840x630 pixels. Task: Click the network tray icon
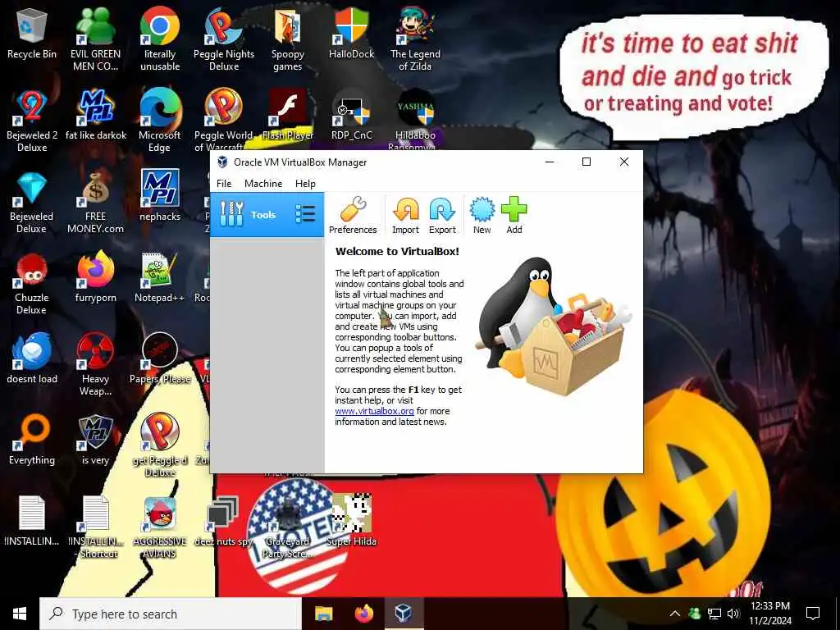[714, 614]
